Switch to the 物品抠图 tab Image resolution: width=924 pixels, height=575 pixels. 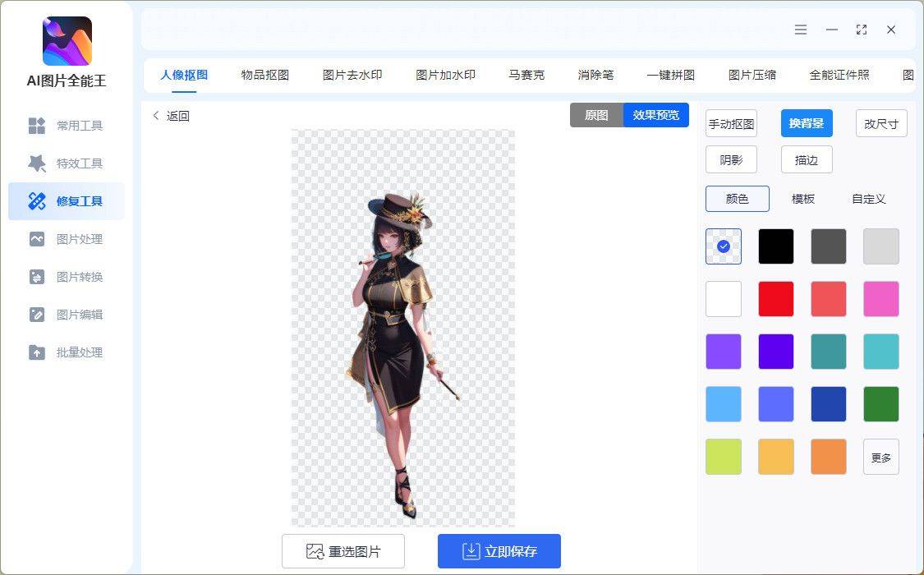(x=264, y=75)
